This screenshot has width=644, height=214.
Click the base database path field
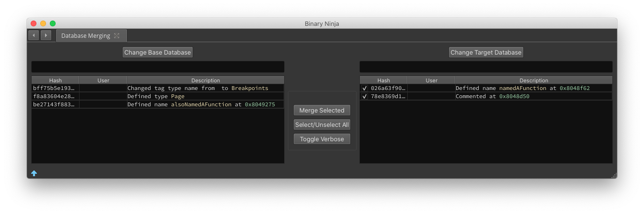pos(158,67)
